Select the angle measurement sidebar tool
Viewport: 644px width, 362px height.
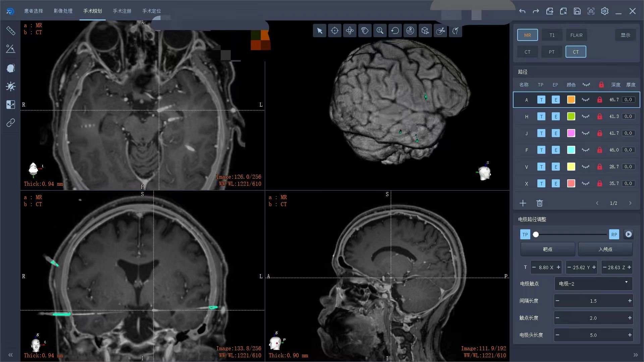pos(11,49)
